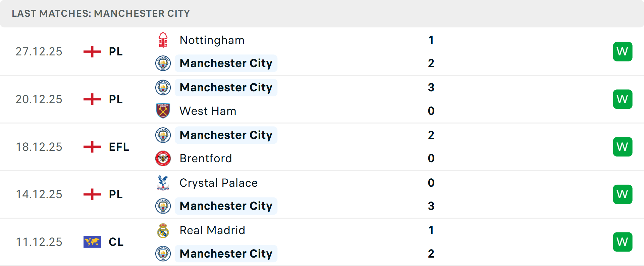Open the Crystal Palace team link

[218, 183]
